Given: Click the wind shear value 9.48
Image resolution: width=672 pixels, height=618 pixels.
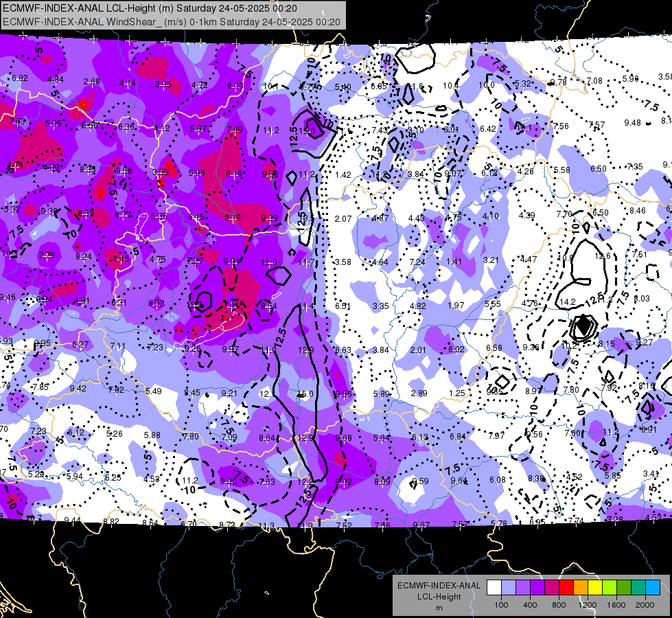Looking at the screenshot, I should tap(632, 123).
